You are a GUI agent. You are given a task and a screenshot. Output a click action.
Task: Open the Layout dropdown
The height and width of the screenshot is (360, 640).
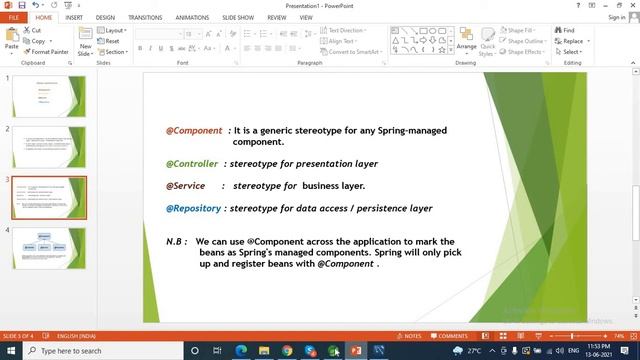click(112, 30)
